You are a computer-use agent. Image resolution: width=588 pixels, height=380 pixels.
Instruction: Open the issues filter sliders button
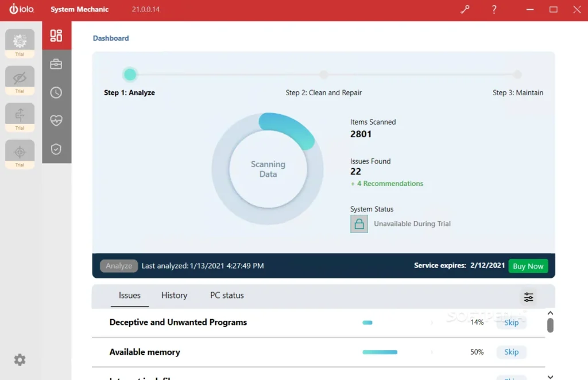528,297
